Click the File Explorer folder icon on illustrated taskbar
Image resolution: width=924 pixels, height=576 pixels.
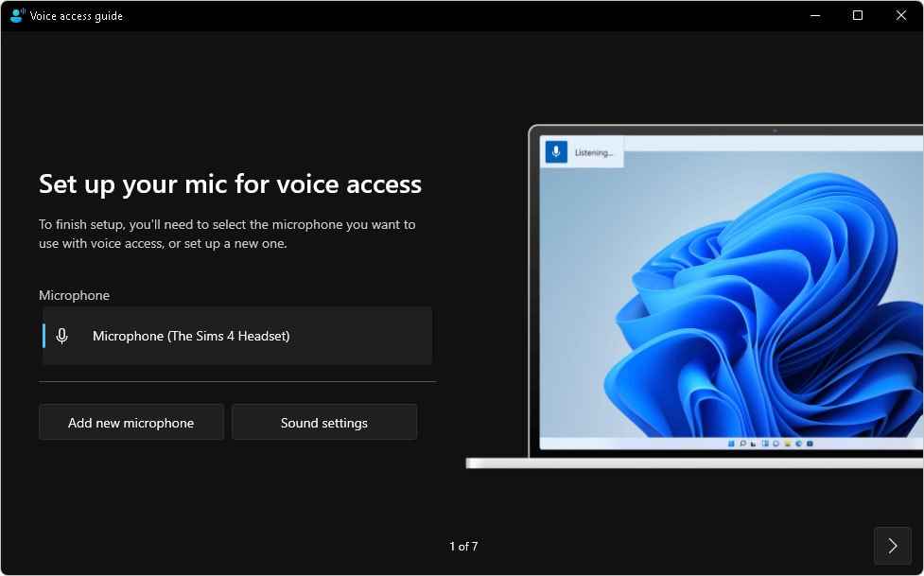click(x=787, y=444)
